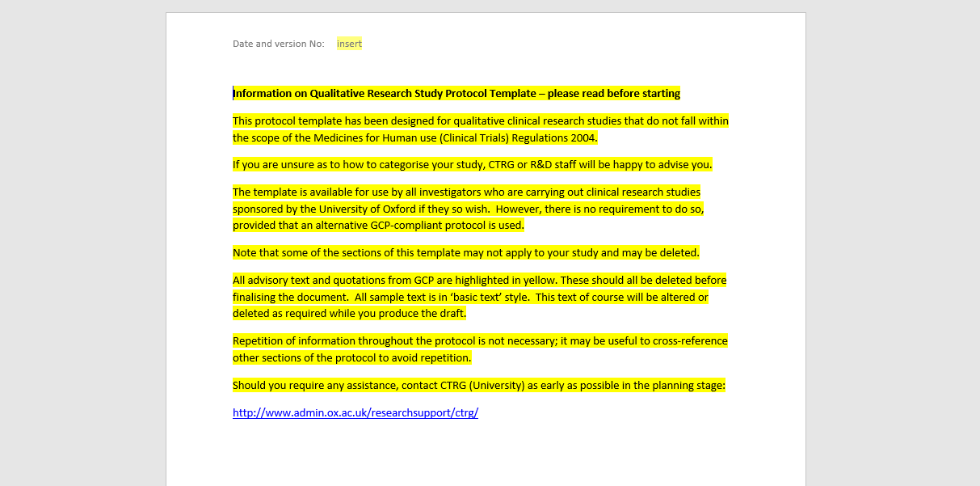Click the paragraph starting 'The template is available for use'
The height and width of the screenshot is (486, 980).
coord(469,209)
